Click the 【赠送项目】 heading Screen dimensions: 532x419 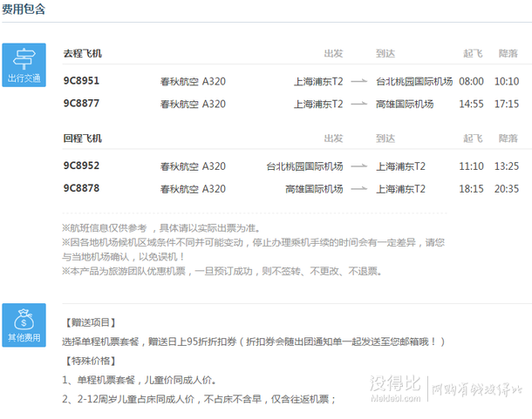(x=91, y=322)
